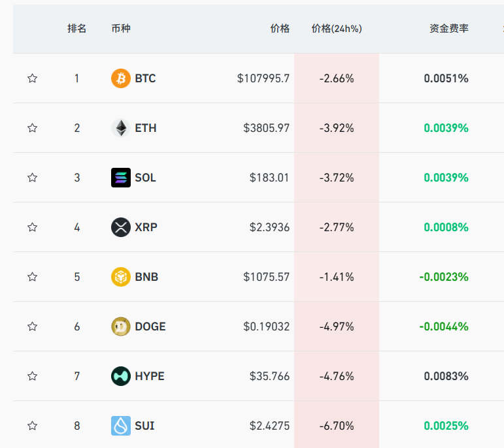Click the BNB logo icon
The image size is (504, 448).
121,277
